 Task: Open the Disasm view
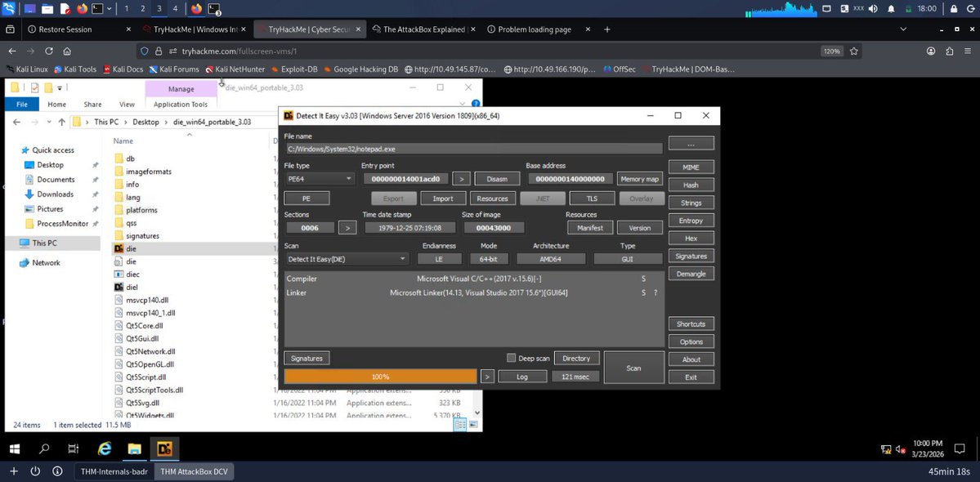tap(497, 179)
